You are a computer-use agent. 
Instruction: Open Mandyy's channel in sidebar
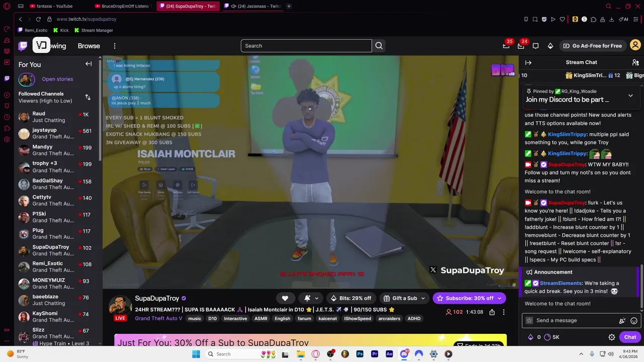pos(57,150)
